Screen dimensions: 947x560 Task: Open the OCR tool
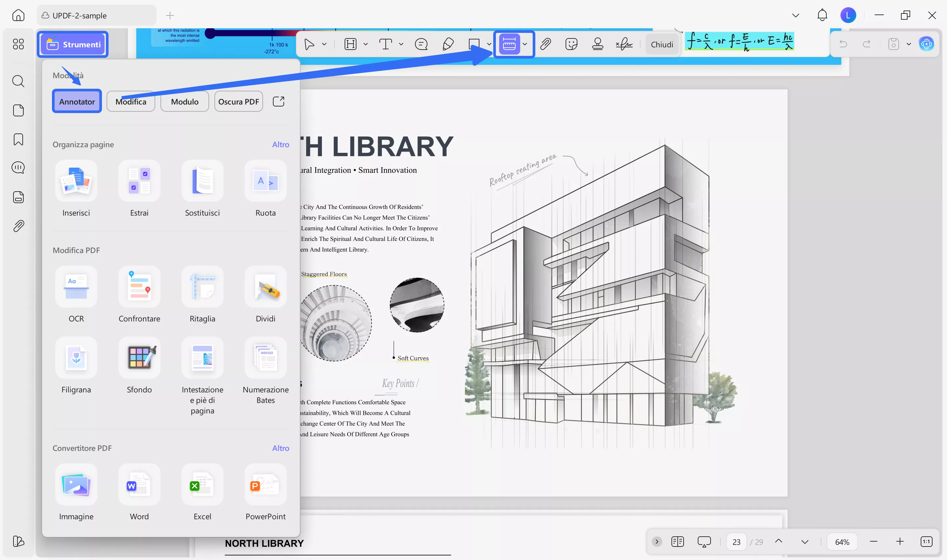pyautogui.click(x=76, y=287)
